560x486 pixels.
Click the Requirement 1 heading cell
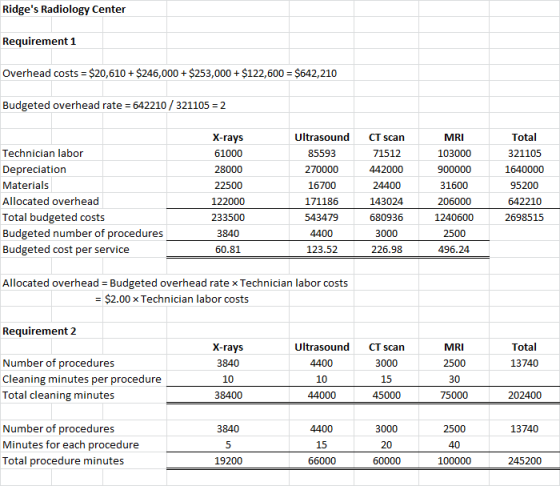click(x=39, y=41)
